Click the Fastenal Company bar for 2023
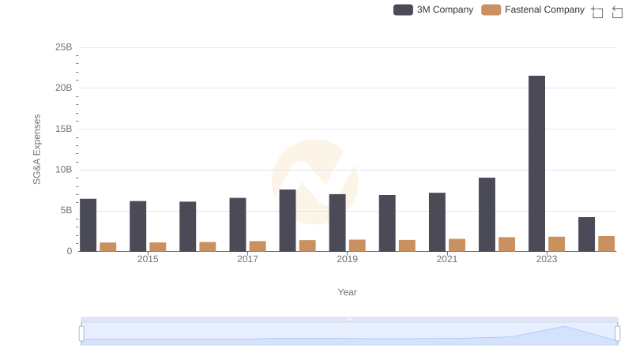 (x=557, y=244)
